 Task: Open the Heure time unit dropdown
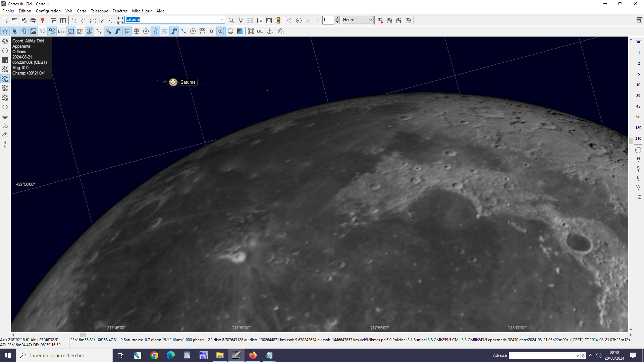click(358, 20)
